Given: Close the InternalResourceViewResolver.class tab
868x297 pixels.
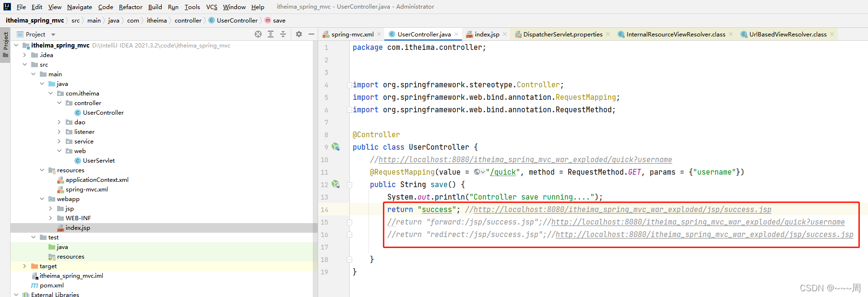Looking at the screenshot, I should coord(731,34).
